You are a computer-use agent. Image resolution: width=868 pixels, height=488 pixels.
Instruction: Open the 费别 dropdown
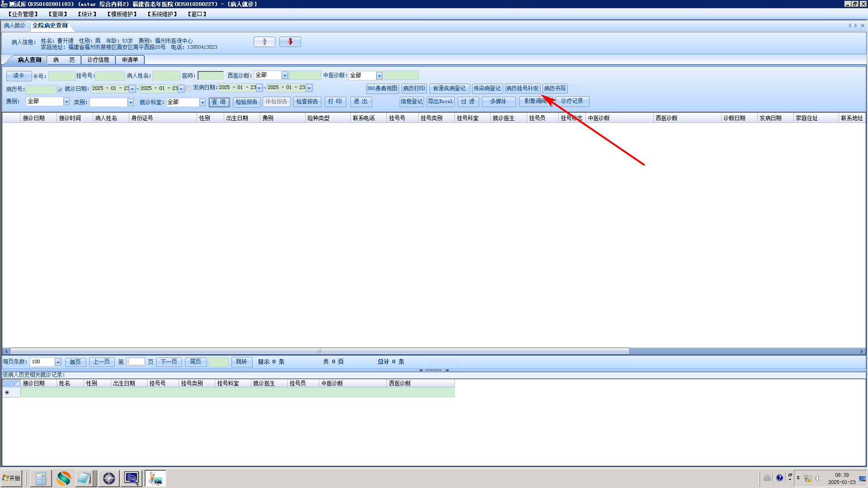tap(66, 102)
